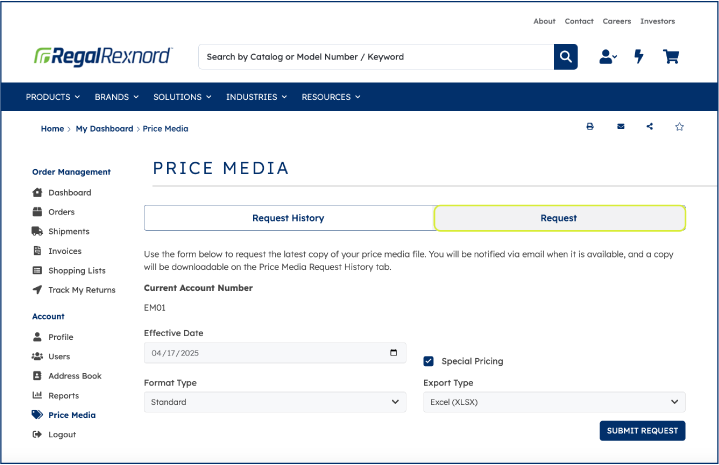Open Track My Returns link
The image size is (719, 465).
click(82, 290)
